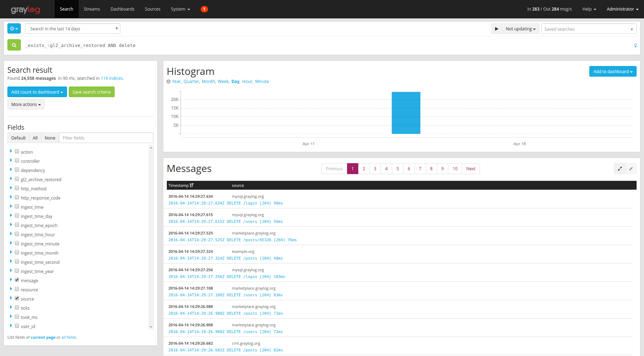Open the 'Search in the last 14 days' dropdown
The width and height of the screenshot is (644, 356).
72,29
